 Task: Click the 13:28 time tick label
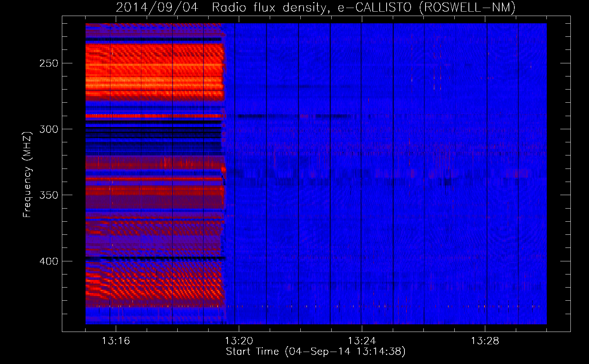click(x=485, y=341)
